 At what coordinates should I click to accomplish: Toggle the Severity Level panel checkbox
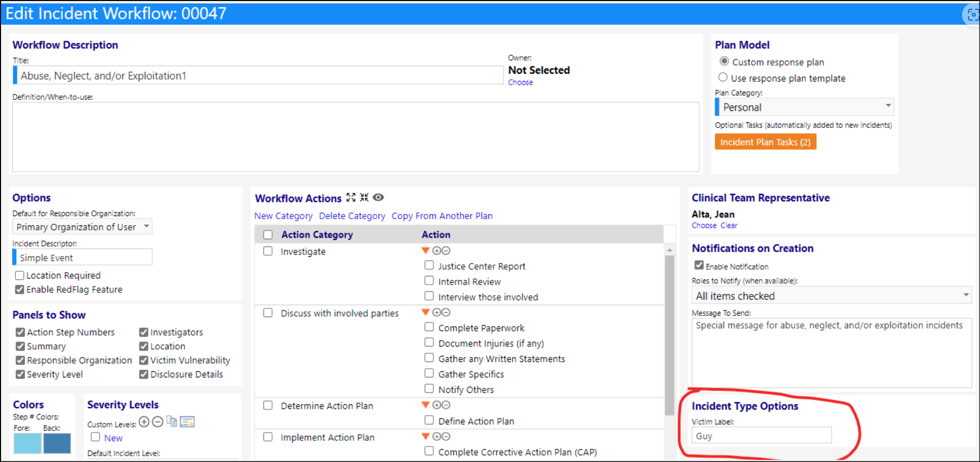point(20,374)
